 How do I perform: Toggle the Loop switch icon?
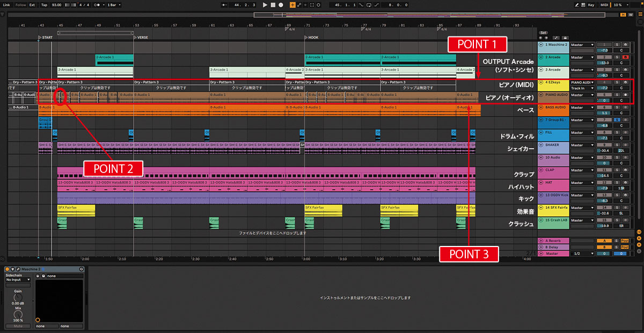(369, 5)
